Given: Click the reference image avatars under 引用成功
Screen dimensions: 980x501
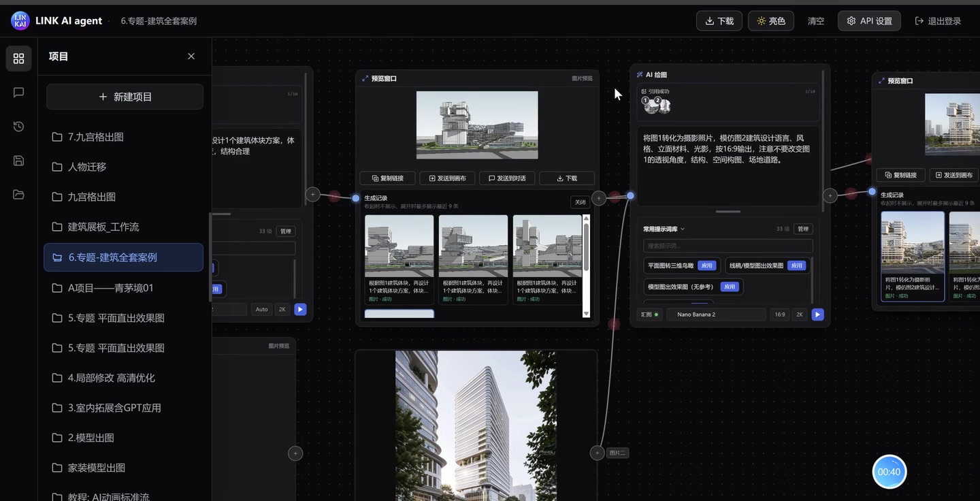Looking at the screenshot, I should (x=656, y=104).
